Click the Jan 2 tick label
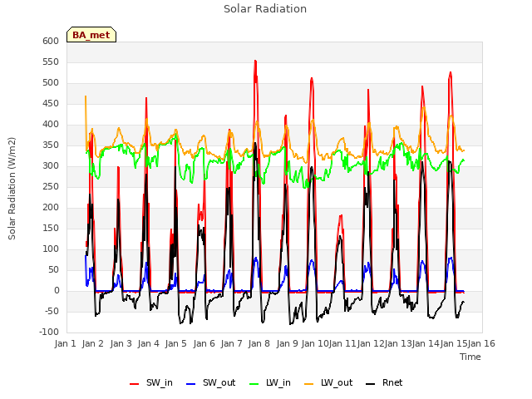 (93, 343)
